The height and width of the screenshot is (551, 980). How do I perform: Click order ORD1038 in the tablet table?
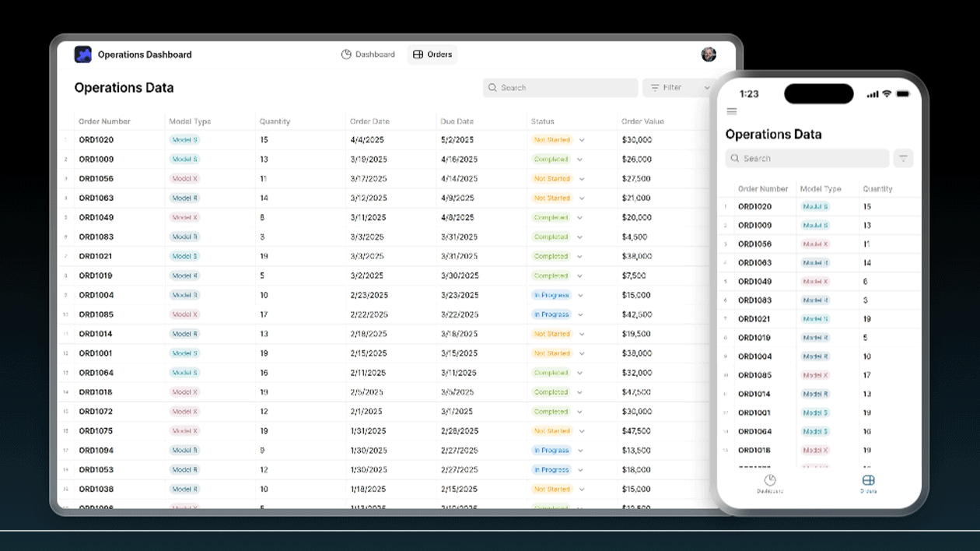point(96,489)
